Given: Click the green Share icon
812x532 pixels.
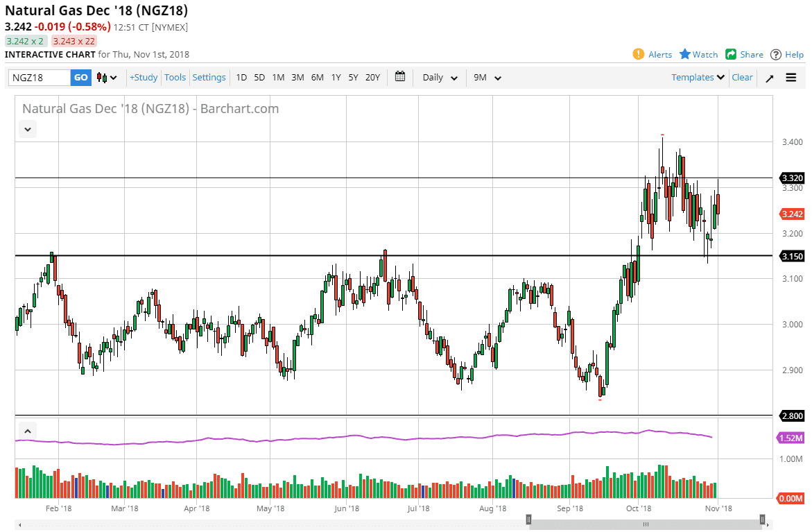Looking at the screenshot, I should 731,54.
